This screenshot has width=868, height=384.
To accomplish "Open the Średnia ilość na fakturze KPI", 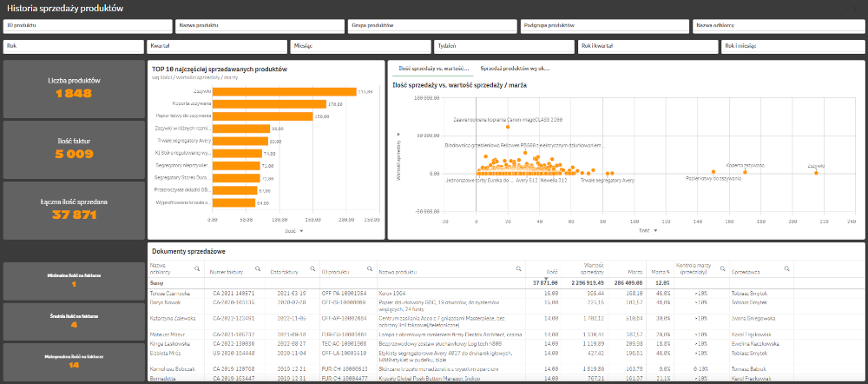I will click(x=74, y=321).
